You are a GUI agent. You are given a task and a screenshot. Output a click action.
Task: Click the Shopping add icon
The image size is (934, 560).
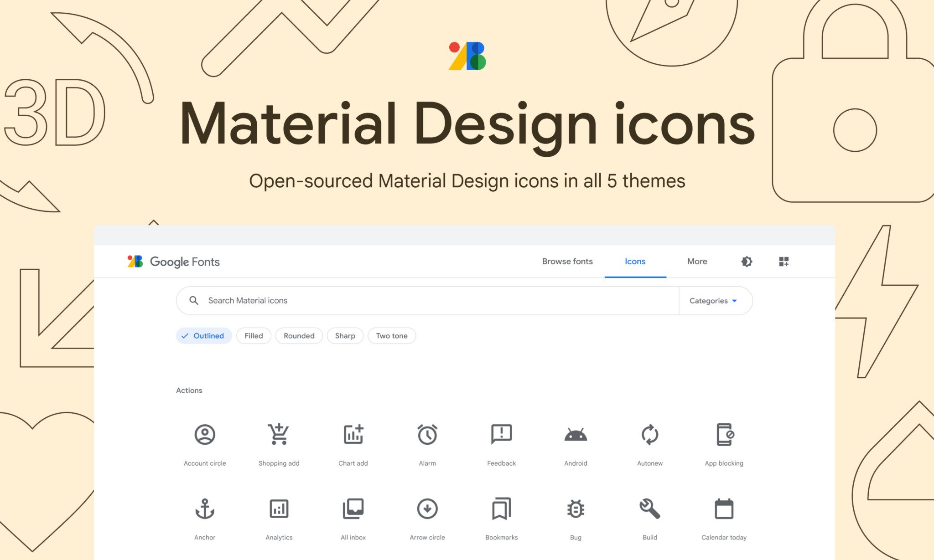coord(279,434)
